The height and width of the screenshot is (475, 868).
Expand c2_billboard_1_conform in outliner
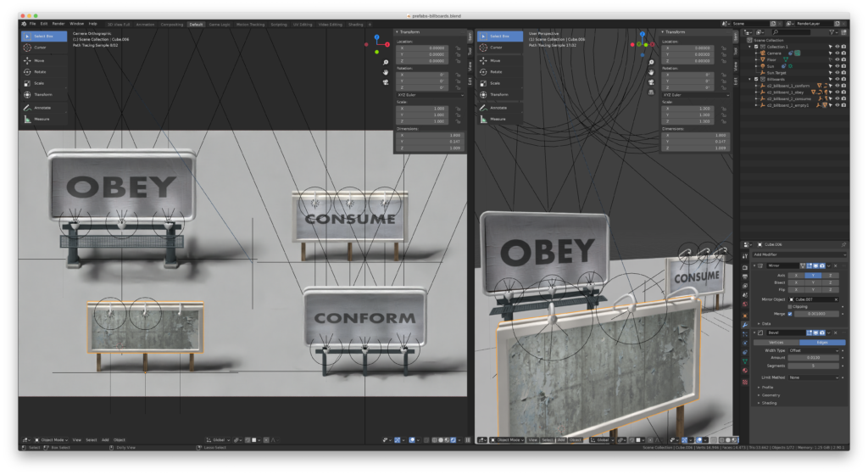click(x=757, y=86)
